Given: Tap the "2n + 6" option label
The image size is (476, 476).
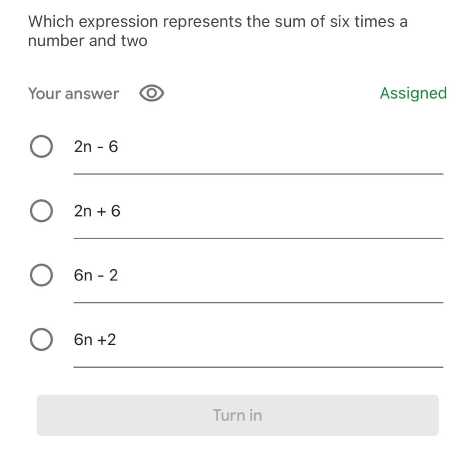Looking at the screenshot, I should (x=97, y=211).
